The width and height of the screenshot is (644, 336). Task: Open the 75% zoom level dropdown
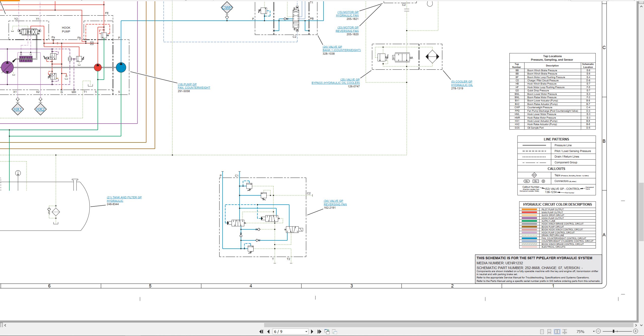(593, 331)
